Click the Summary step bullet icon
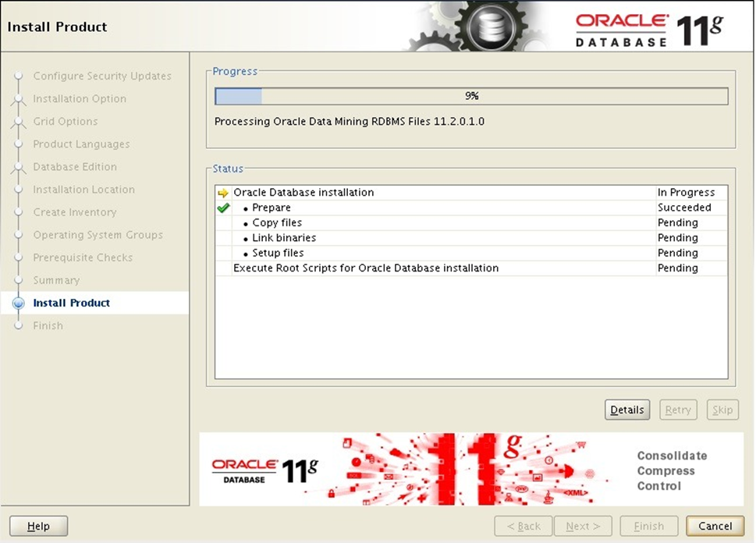The image size is (756, 543). tap(18, 280)
